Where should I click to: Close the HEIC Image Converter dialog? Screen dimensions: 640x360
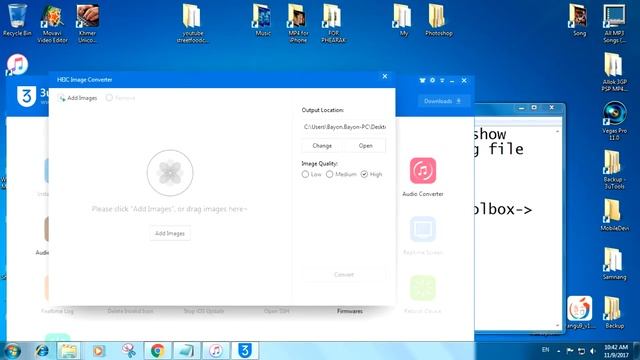384,76
